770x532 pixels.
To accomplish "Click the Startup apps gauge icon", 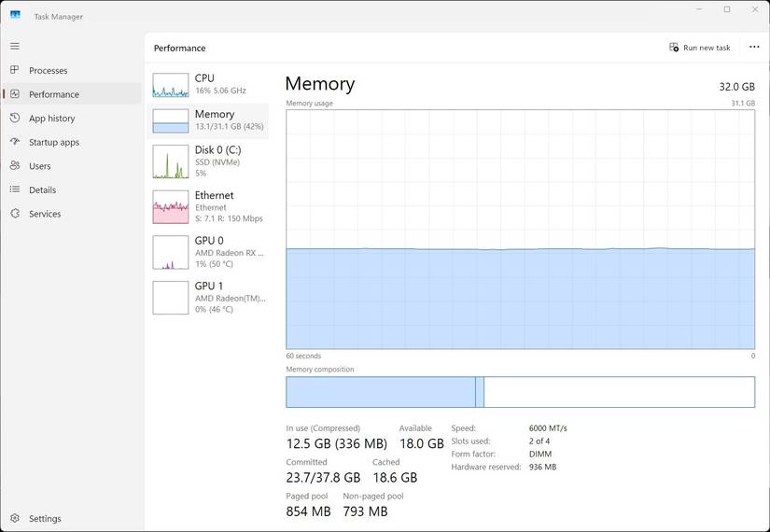I will click(15, 142).
